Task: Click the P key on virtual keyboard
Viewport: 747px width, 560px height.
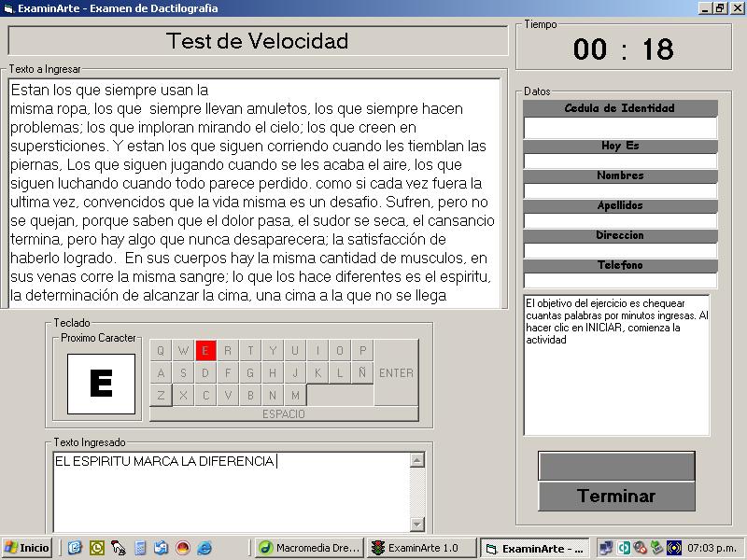Action: (x=362, y=351)
